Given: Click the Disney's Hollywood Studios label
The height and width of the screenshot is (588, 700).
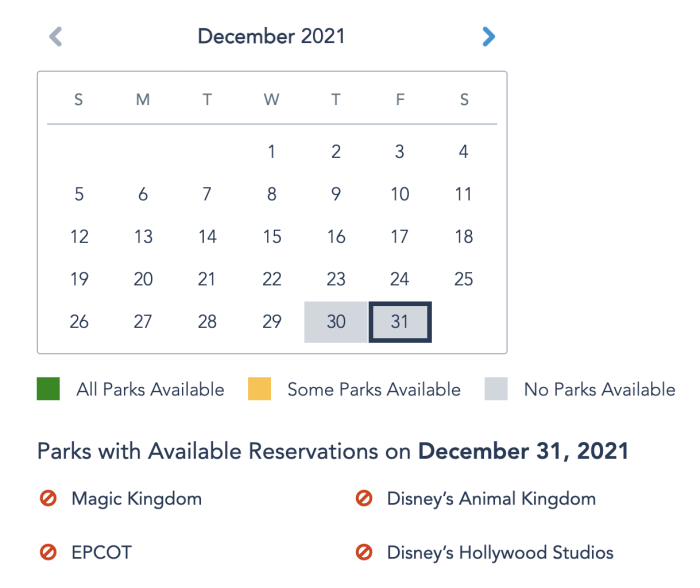Looking at the screenshot, I should point(500,552).
